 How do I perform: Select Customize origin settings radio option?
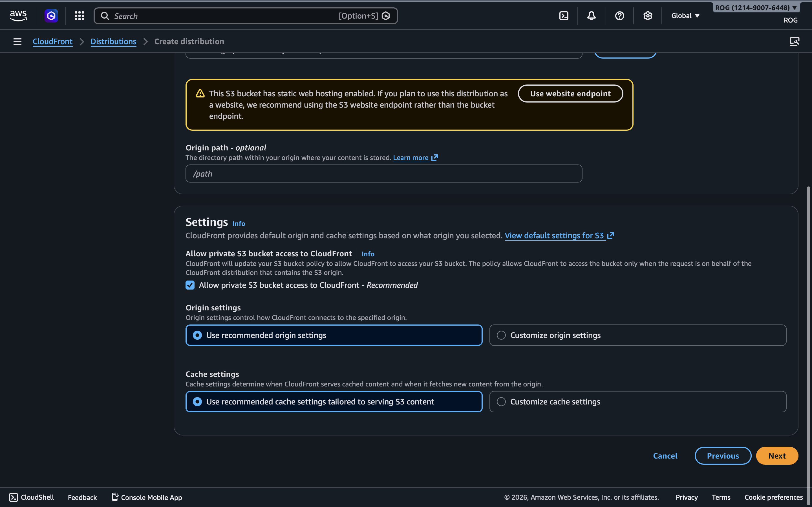[x=501, y=335]
